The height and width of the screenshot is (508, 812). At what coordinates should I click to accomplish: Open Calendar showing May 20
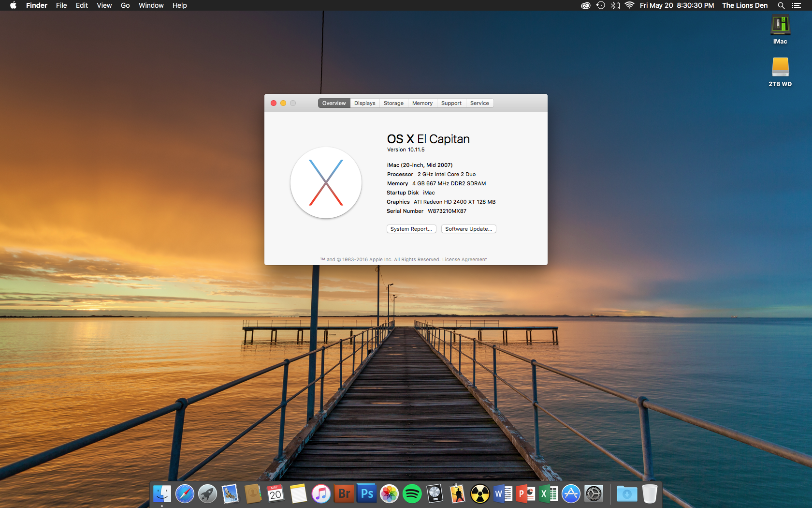(x=275, y=493)
